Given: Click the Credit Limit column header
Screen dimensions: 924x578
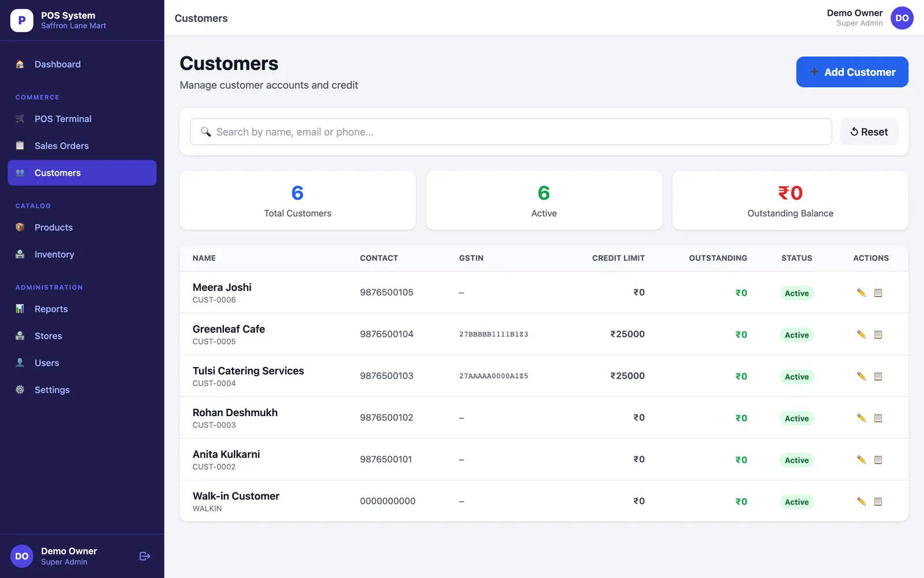Looking at the screenshot, I should [618, 258].
